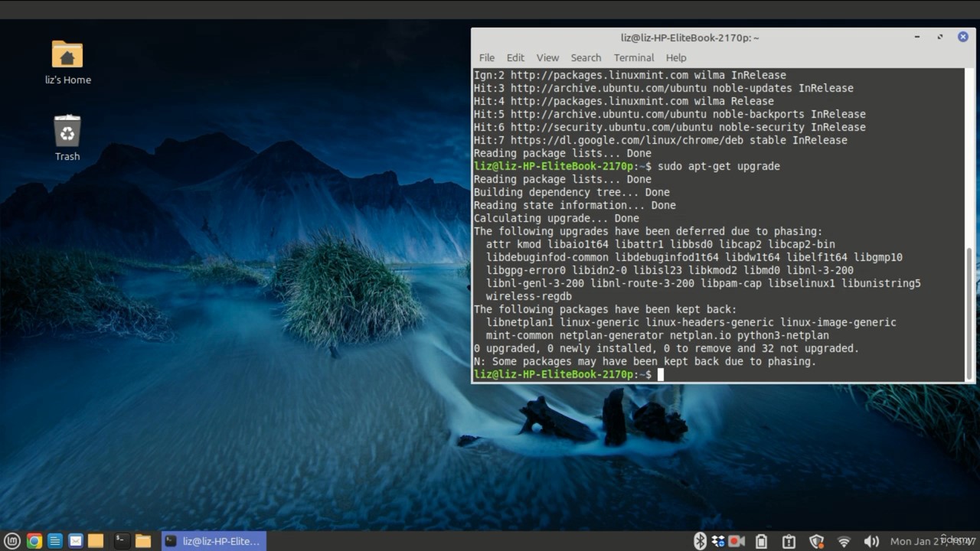Minimize the terminal window

click(917, 37)
